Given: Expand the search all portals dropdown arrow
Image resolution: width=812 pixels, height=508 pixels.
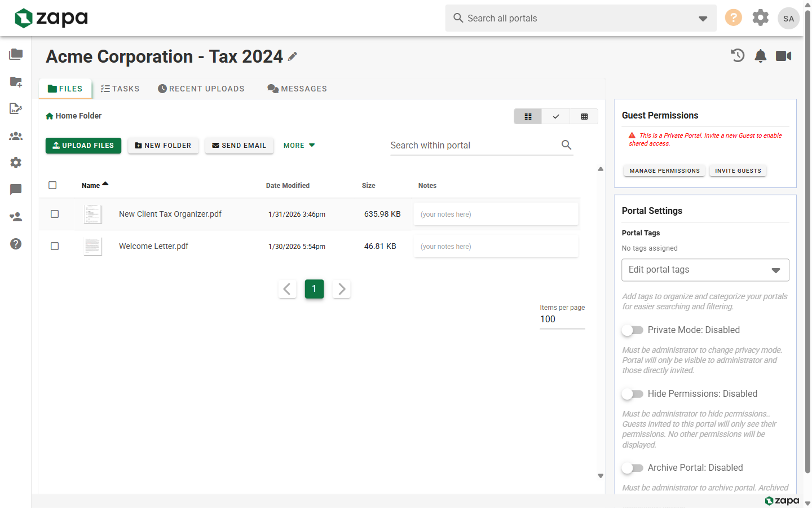Looking at the screenshot, I should (703, 19).
